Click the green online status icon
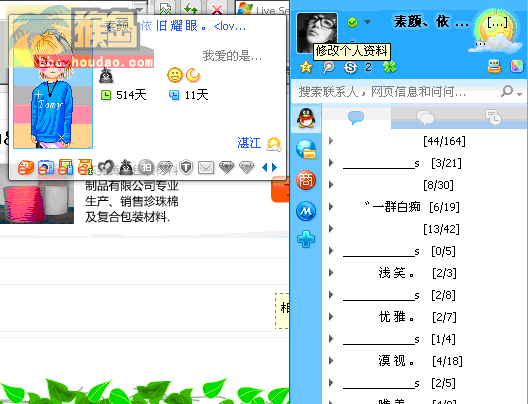The width and height of the screenshot is (528, 404). [352, 23]
